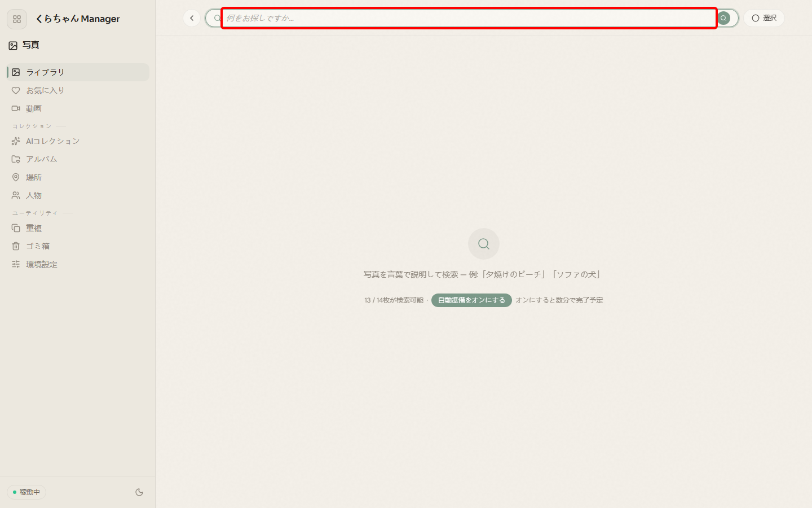Click the heart icon beside お気に入り
The height and width of the screenshot is (508, 812).
coord(16,90)
